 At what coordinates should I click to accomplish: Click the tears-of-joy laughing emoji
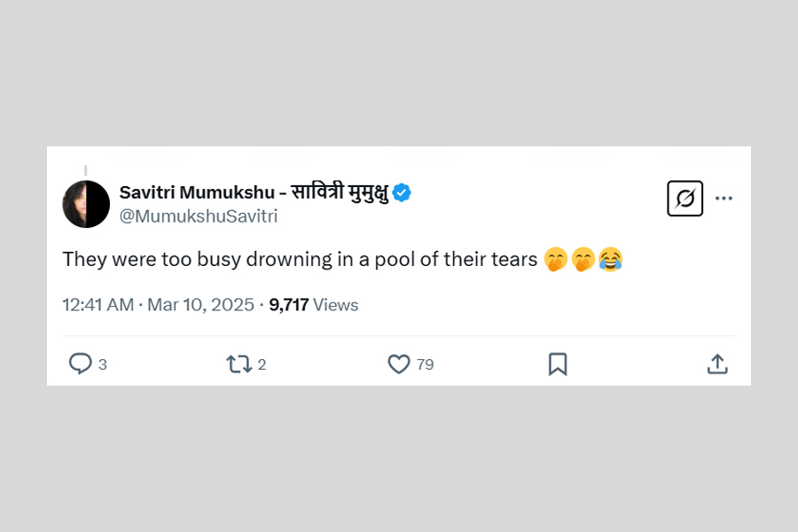[610, 260]
